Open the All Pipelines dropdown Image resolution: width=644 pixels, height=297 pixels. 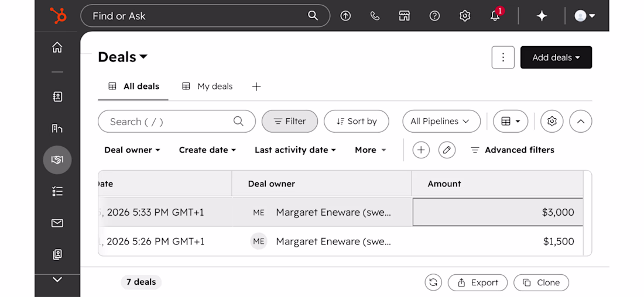tap(441, 122)
